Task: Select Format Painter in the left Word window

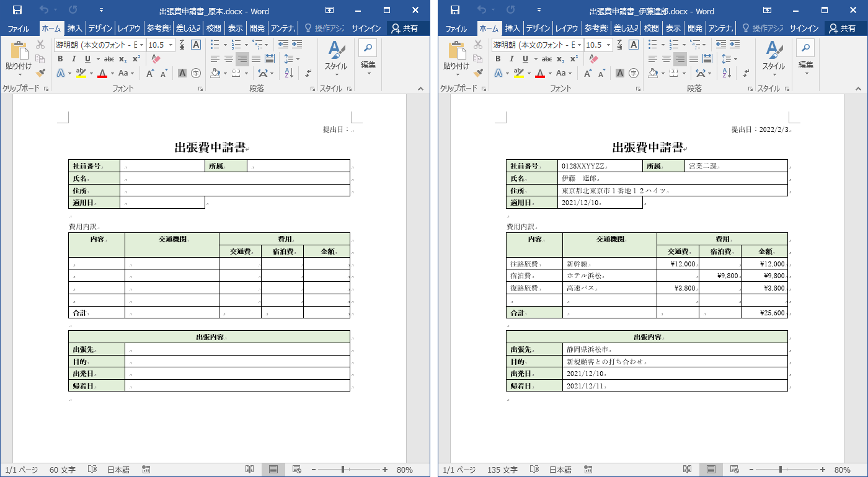Action: [41, 73]
